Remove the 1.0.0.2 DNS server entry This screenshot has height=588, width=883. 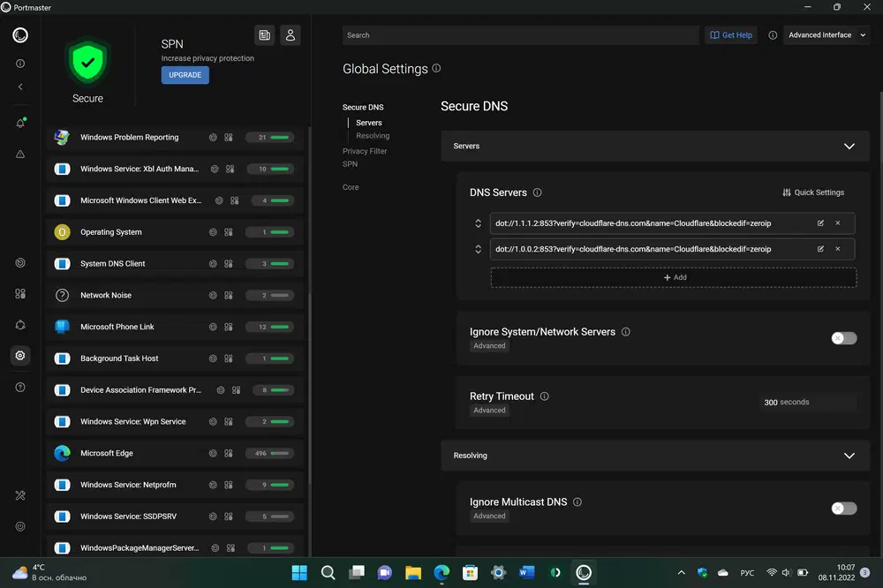pyautogui.click(x=838, y=249)
